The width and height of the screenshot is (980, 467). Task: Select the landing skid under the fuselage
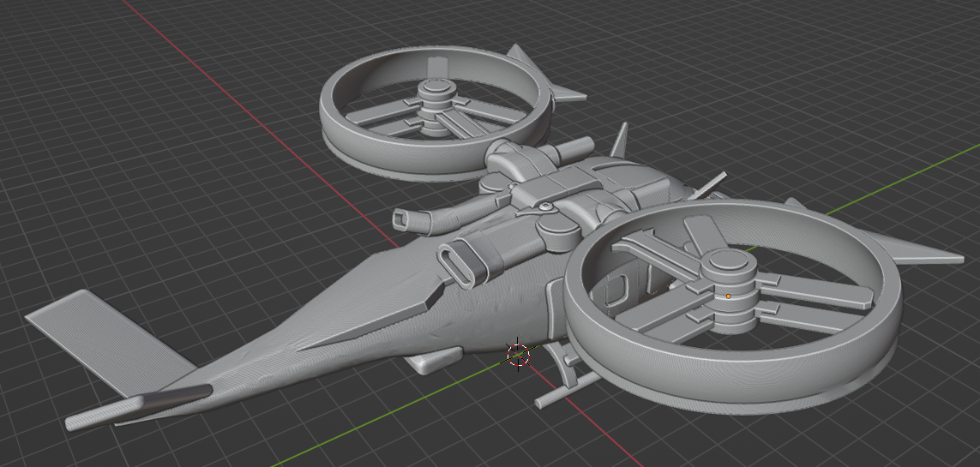click(x=568, y=392)
